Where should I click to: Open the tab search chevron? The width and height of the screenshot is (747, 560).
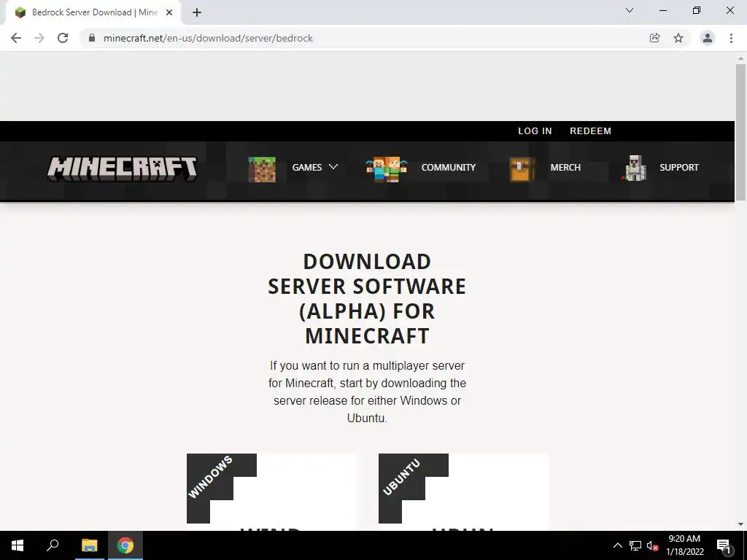(x=630, y=10)
